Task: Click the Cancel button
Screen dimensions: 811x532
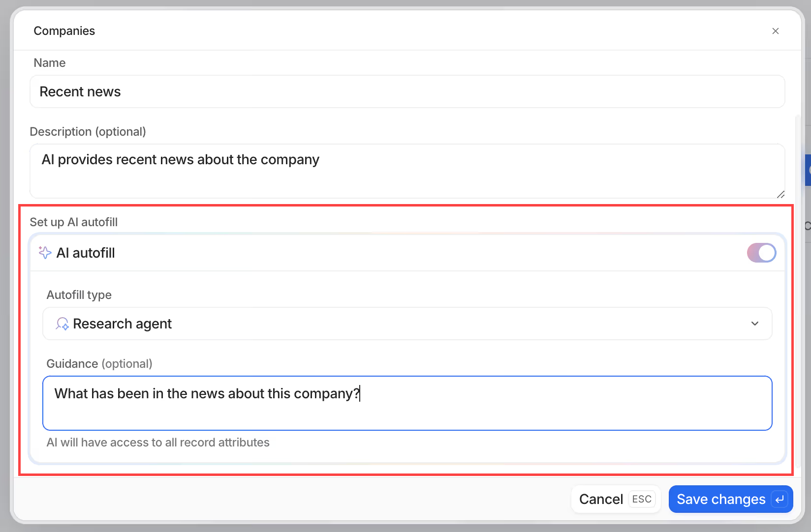Action: point(616,499)
